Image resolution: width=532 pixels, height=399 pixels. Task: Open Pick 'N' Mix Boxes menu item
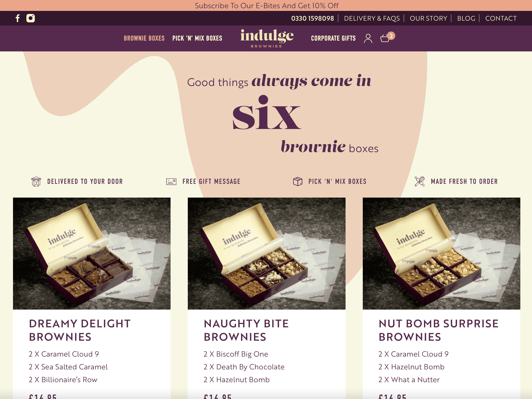click(x=197, y=38)
